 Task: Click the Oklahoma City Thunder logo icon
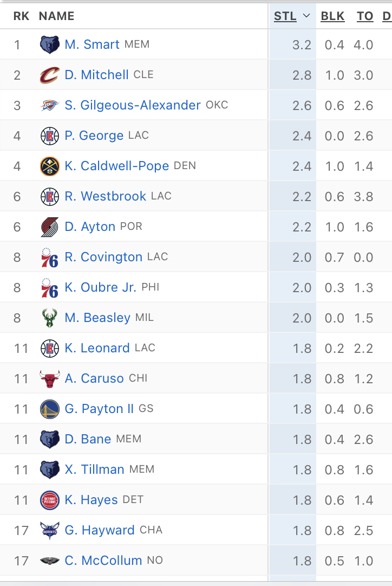pyautogui.click(x=50, y=105)
